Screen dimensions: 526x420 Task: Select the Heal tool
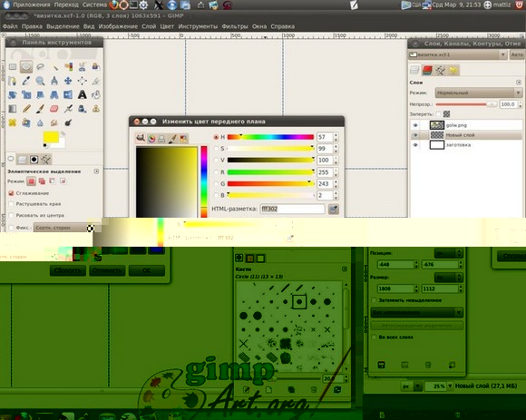tap(13, 122)
